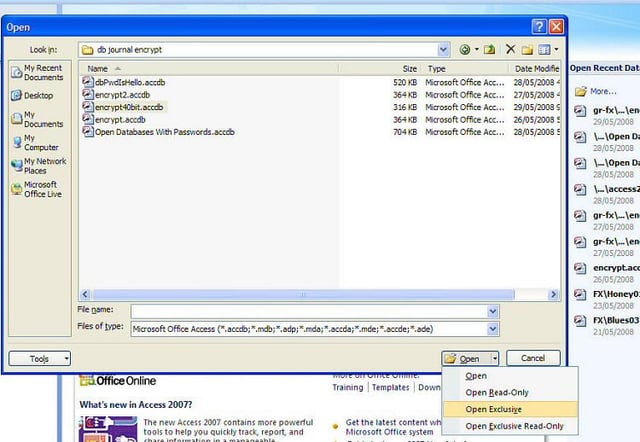Viewport: 640px width, 442px height.
Task: Click the Delete (X) toolbar icon
Action: pos(510,49)
